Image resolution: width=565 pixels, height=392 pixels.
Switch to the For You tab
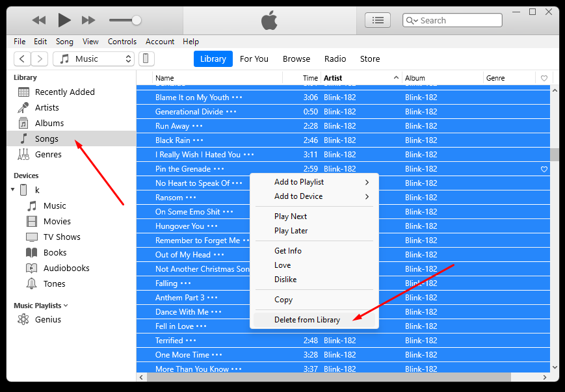click(x=254, y=59)
